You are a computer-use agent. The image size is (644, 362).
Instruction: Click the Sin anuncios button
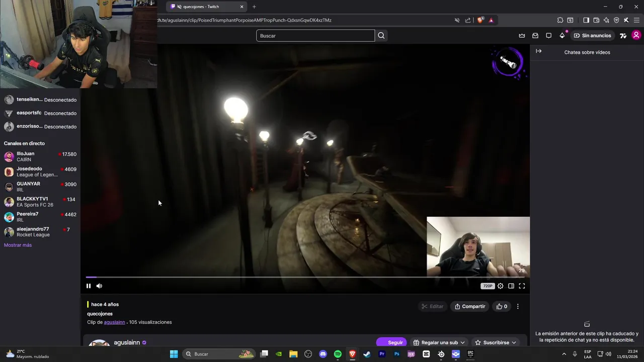[592, 36]
